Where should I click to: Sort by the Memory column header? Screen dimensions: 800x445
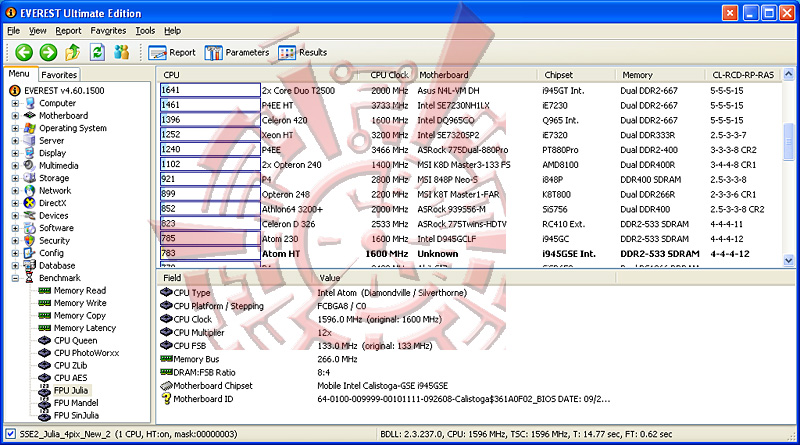point(661,75)
